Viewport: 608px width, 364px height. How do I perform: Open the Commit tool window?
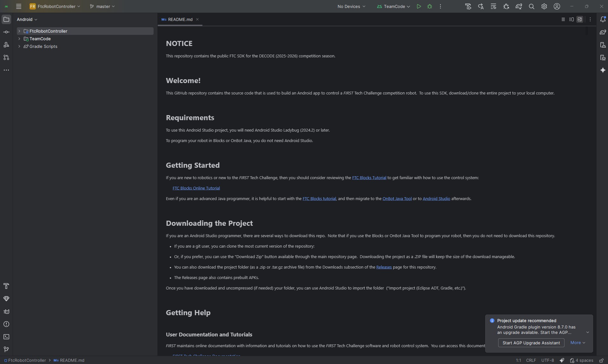[6, 32]
